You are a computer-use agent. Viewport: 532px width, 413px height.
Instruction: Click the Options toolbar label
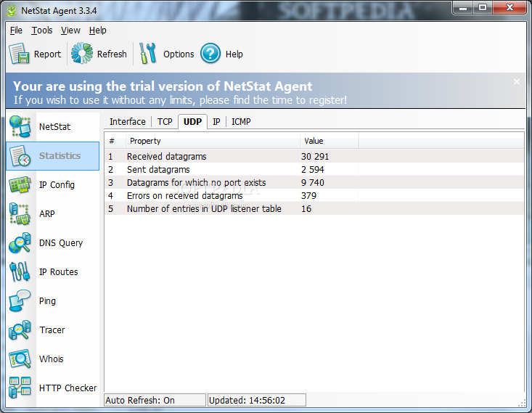(x=179, y=54)
